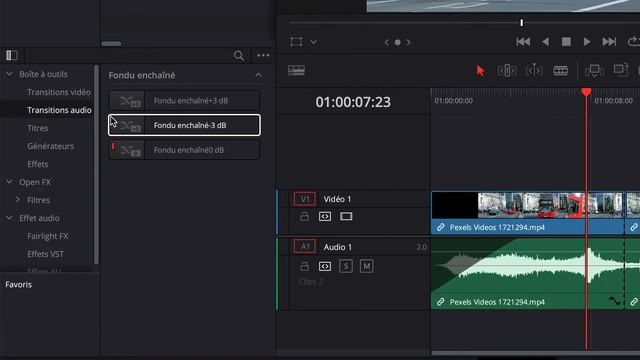Expand the Filtres subtree
This screenshot has height=360, width=640.
click(18, 200)
